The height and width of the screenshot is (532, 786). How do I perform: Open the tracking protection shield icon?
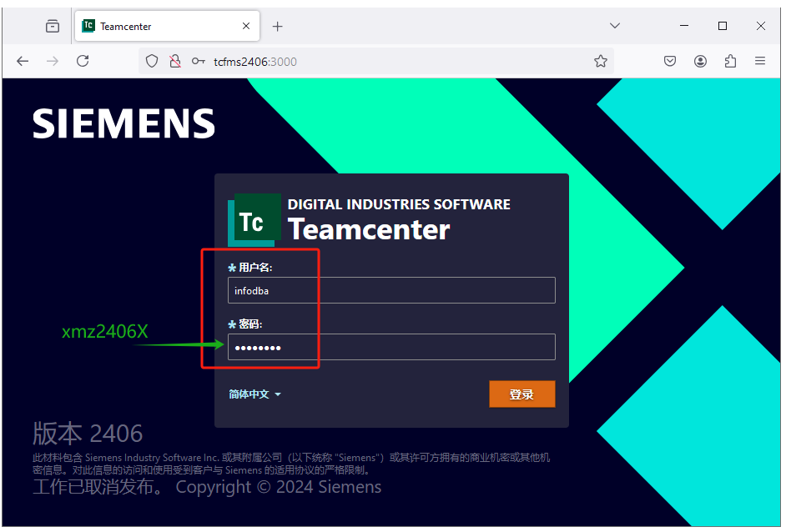tap(152, 61)
